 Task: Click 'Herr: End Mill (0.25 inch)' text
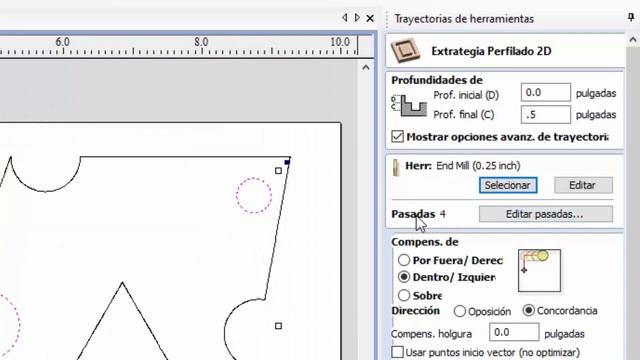[463, 166]
